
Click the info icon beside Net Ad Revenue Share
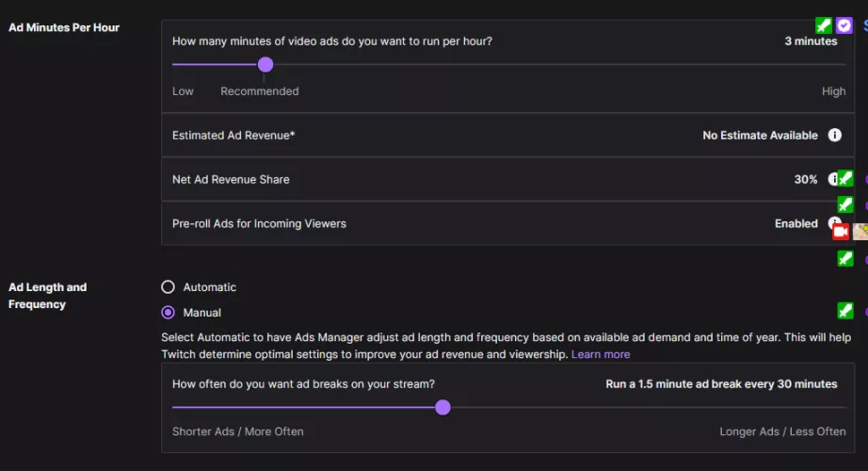832,179
